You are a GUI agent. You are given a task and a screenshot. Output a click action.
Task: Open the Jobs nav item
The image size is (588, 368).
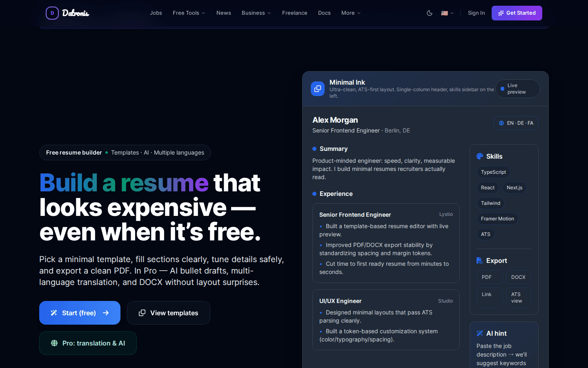[156, 13]
